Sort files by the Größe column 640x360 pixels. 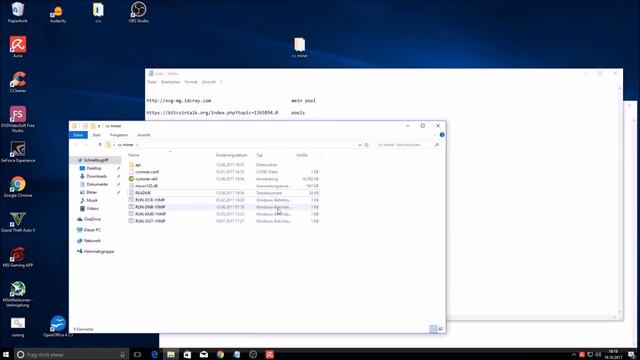coord(302,155)
